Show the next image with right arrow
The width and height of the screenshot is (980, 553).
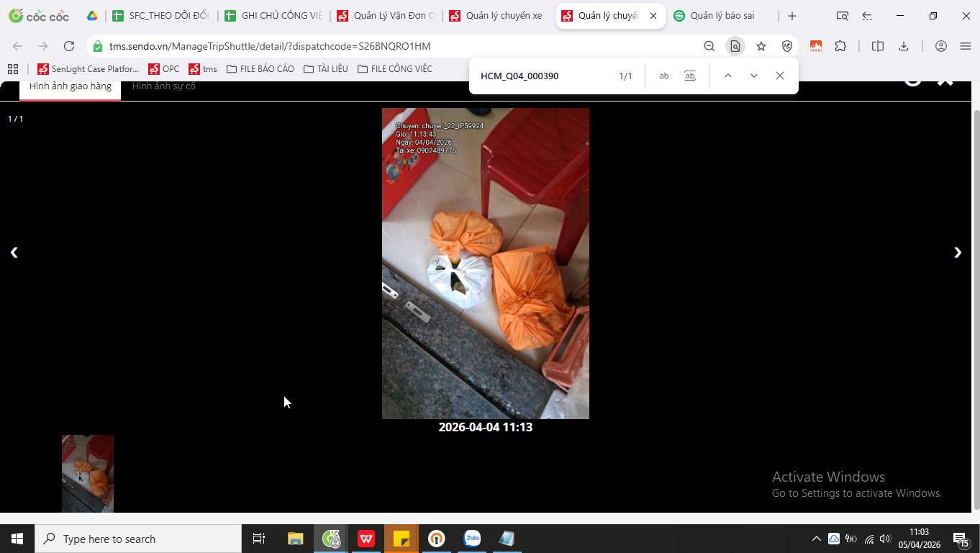[x=958, y=252]
